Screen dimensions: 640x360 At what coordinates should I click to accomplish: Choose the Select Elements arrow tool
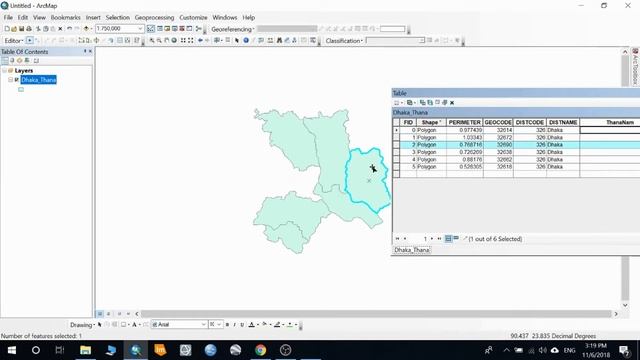pos(237,40)
